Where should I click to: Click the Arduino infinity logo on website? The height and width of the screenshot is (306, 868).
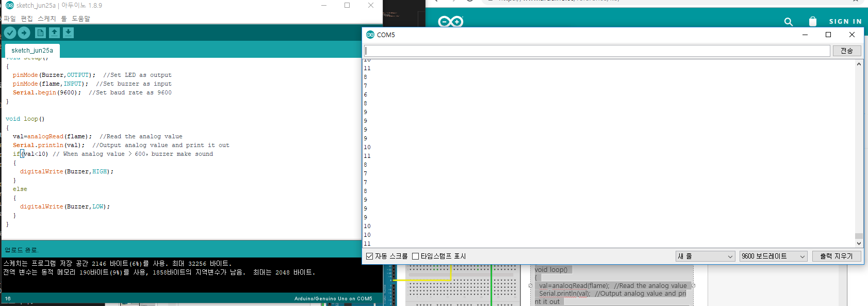(x=450, y=22)
